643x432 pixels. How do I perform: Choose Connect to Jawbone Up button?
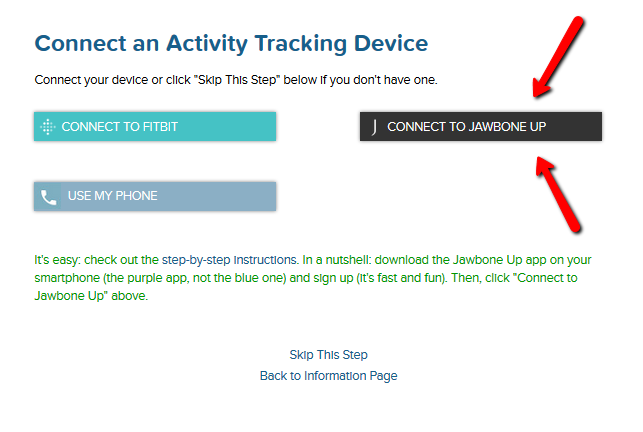pos(481,126)
